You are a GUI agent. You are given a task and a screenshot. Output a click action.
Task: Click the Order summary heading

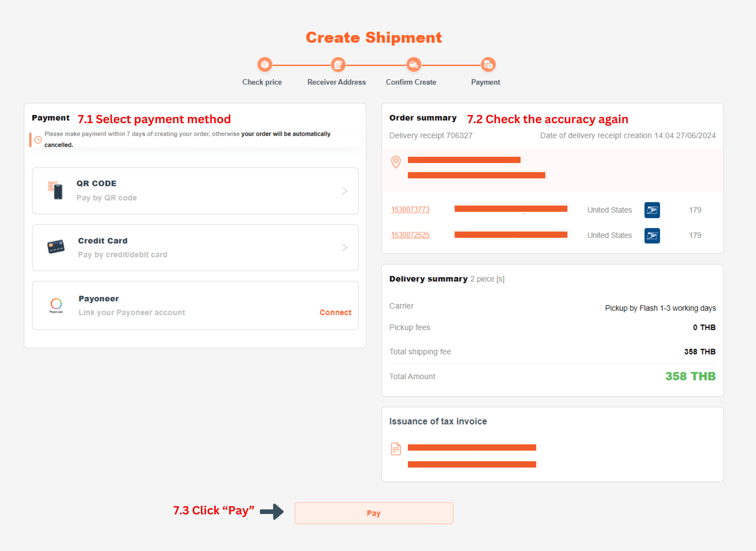[x=423, y=118]
